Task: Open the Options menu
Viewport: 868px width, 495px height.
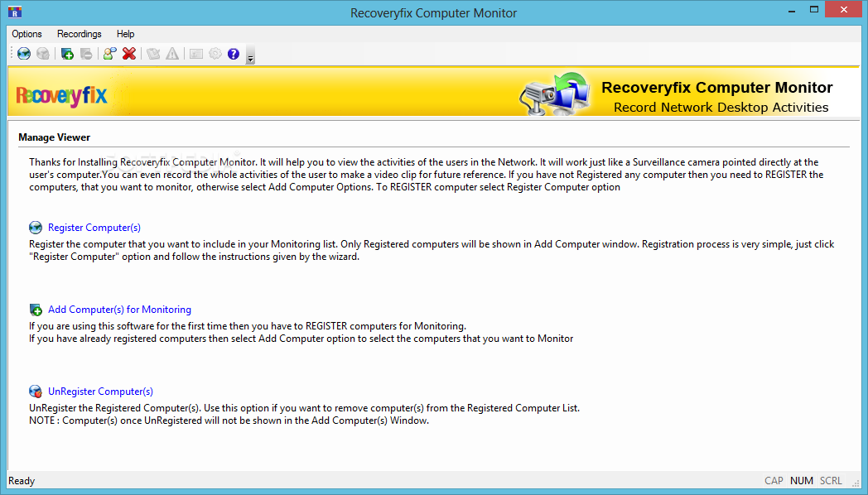Action: click(x=27, y=34)
